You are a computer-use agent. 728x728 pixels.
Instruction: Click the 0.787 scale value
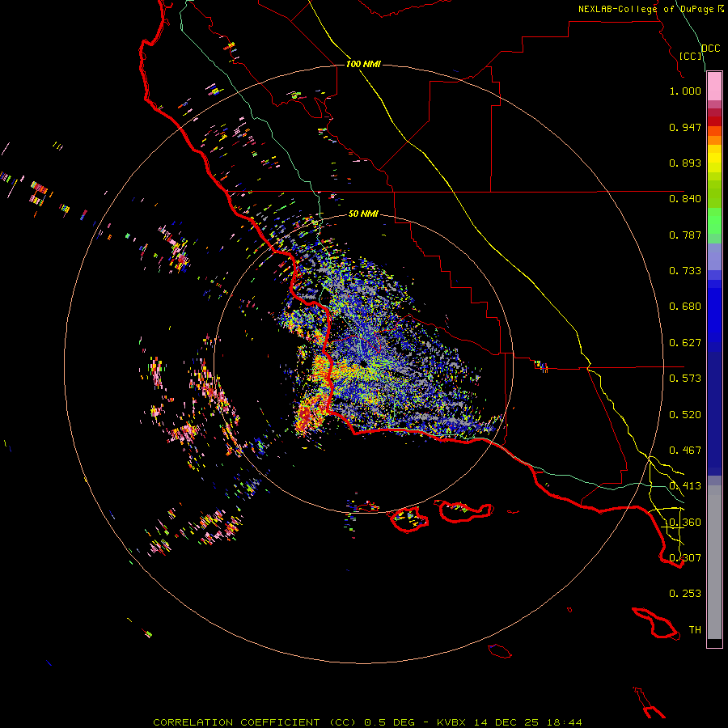pyautogui.click(x=685, y=235)
